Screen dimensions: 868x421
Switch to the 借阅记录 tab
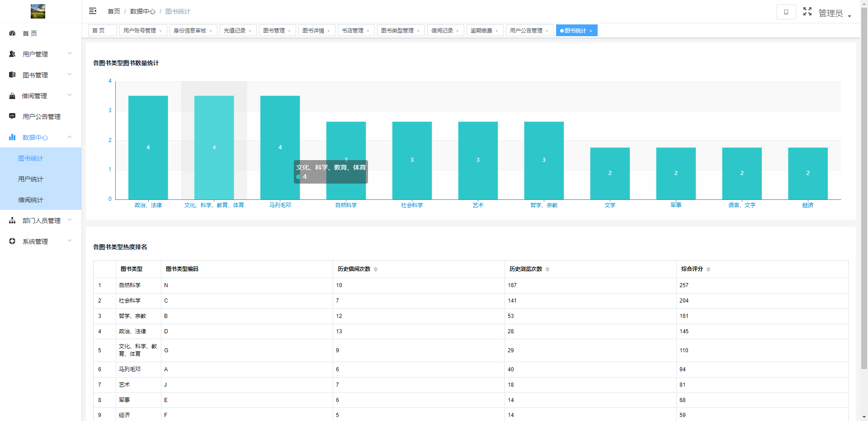442,31
